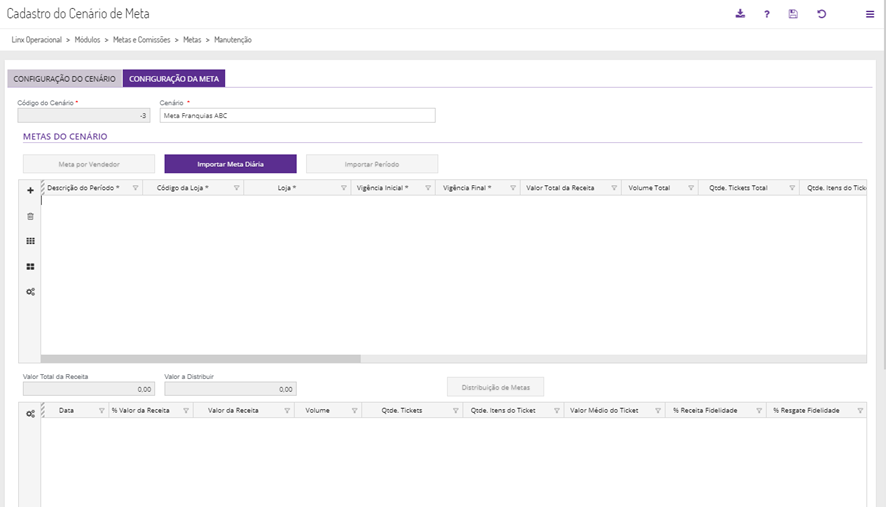Click the Manutenção breadcrumb
This screenshot has height=507, width=886.
pyautogui.click(x=233, y=40)
